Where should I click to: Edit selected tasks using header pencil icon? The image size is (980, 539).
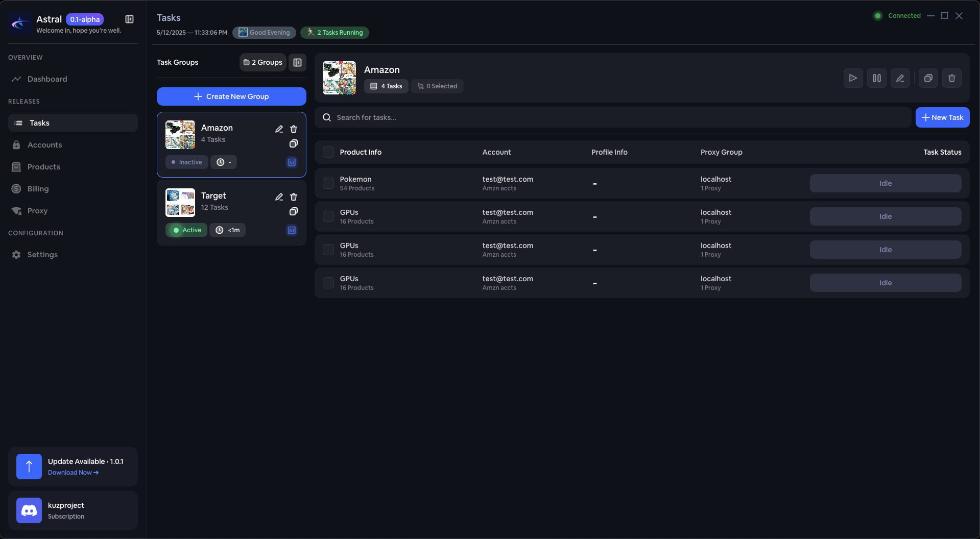click(x=900, y=78)
